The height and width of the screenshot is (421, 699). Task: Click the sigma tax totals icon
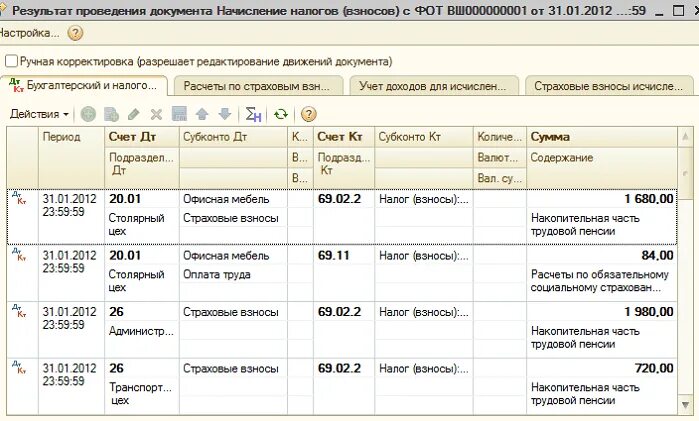[253, 115]
